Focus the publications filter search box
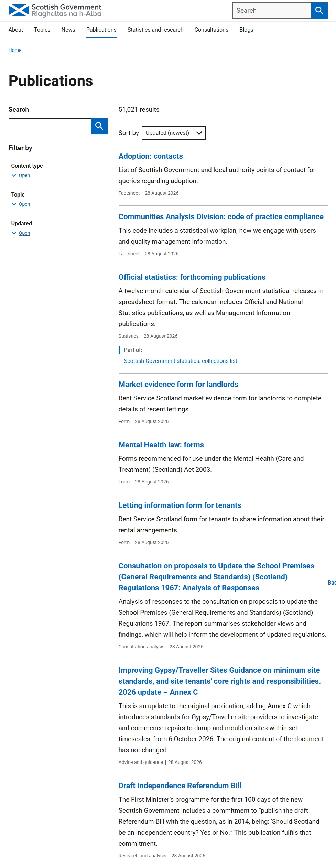 [x=50, y=126]
